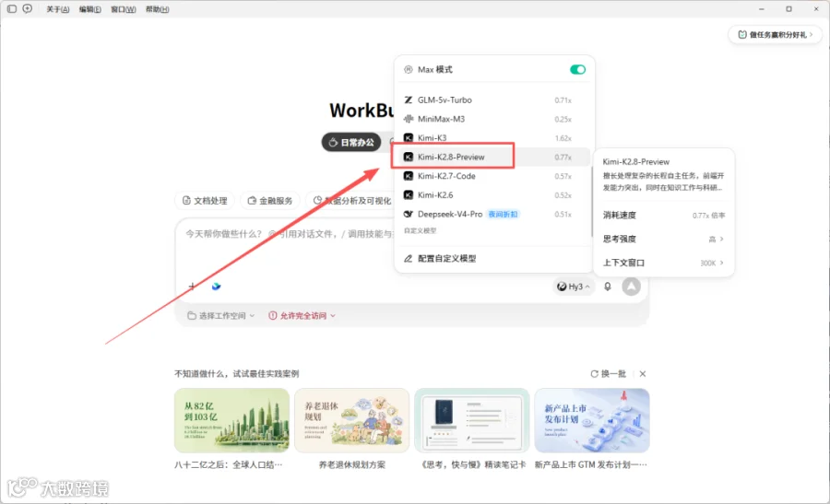Select the 日常办公 category tab
This screenshot has width=830, height=504.
pyautogui.click(x=351, y=142)
